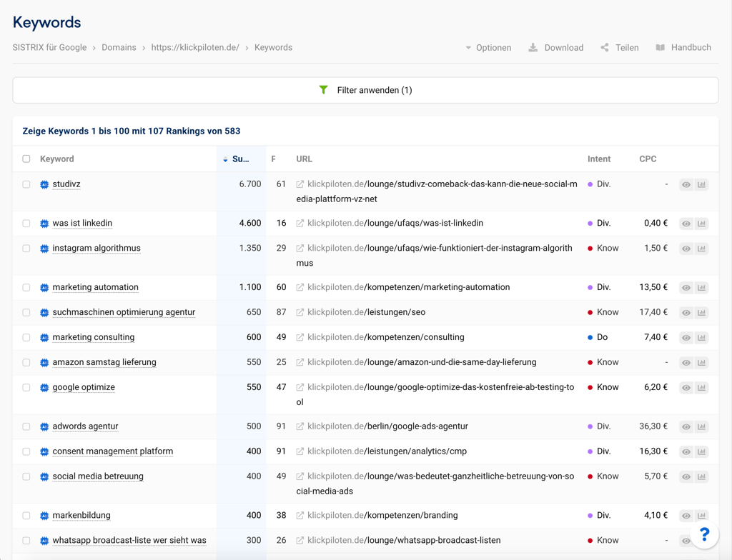Click the AI chip icon beside was ist linkedin

coord(44,224)
